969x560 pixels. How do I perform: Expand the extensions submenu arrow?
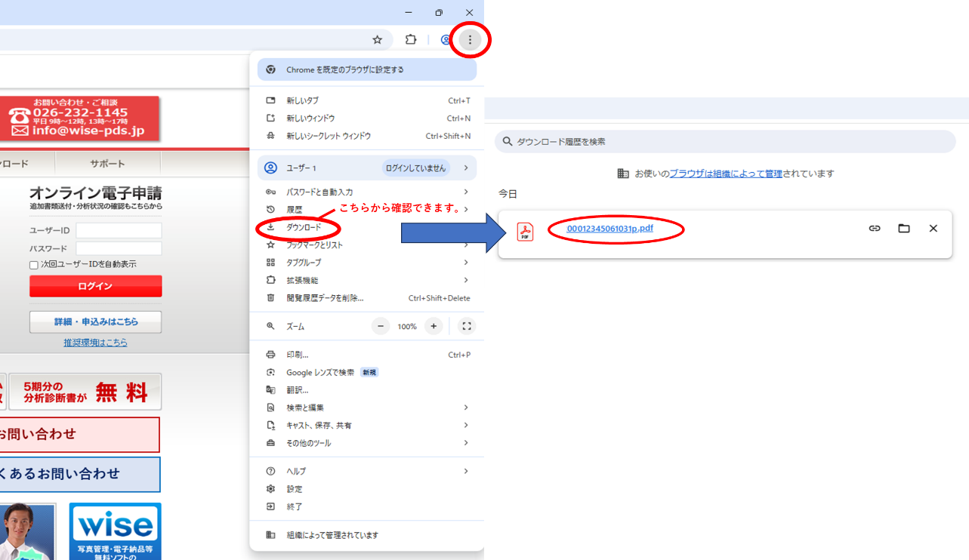466,280
